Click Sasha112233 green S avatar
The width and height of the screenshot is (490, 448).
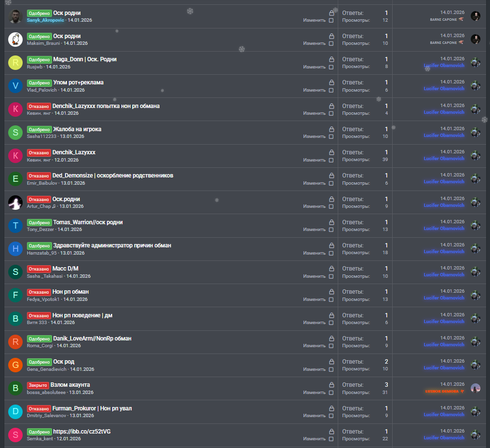[x=15, y=132]
